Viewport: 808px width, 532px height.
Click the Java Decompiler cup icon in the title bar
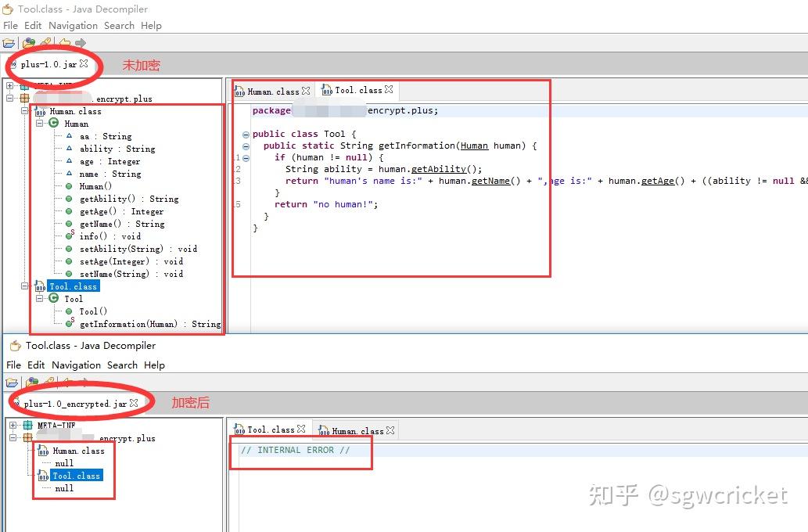coord(7,9)
